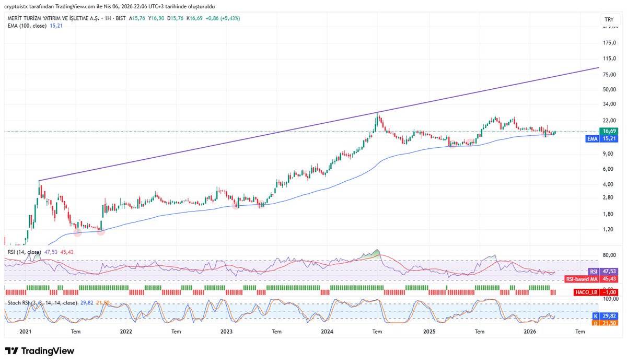
Task: Click the 34,00 price axis label
Action: coord(609,104)
